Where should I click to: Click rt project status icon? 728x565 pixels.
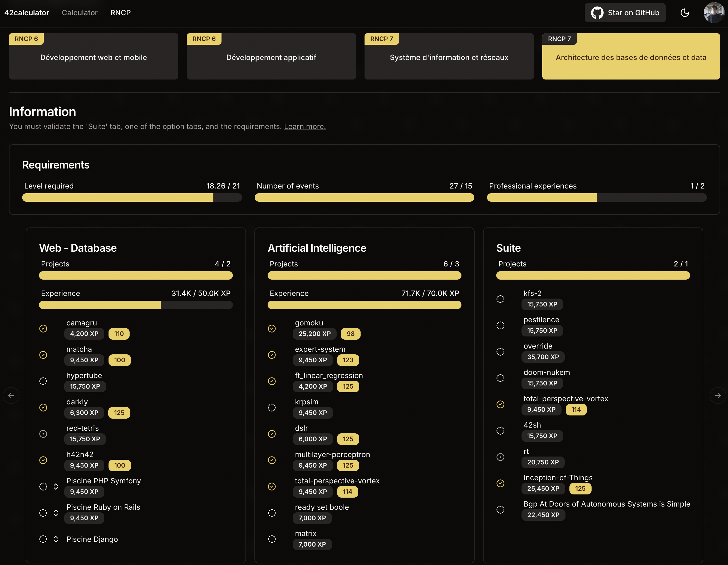[x=500, y=457]
